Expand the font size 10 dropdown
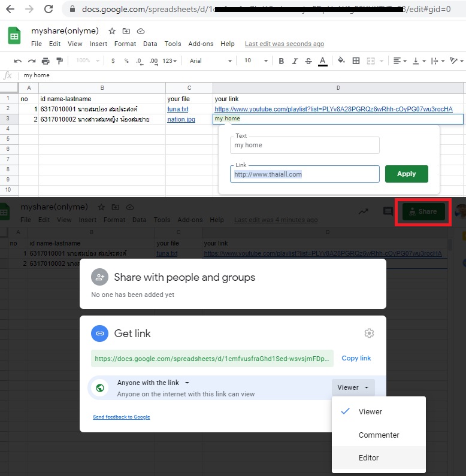Viewport: 466px width, 476px height. coord(255,60)
